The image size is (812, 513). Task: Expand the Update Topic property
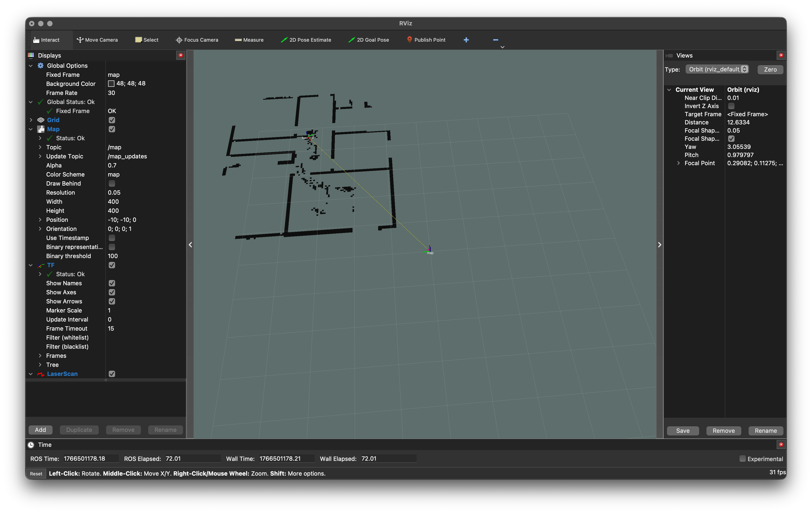pyautogui.click(x=40, y=156)
